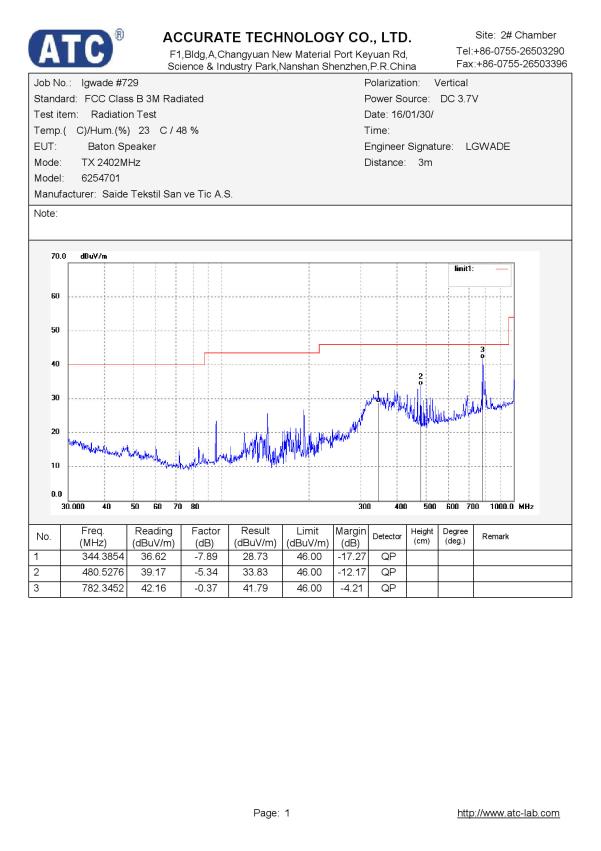Click the dBuV/m axis unit label
Image resolution: width=601 pixels, height=851 pixels.
click(x=93, y=256)
